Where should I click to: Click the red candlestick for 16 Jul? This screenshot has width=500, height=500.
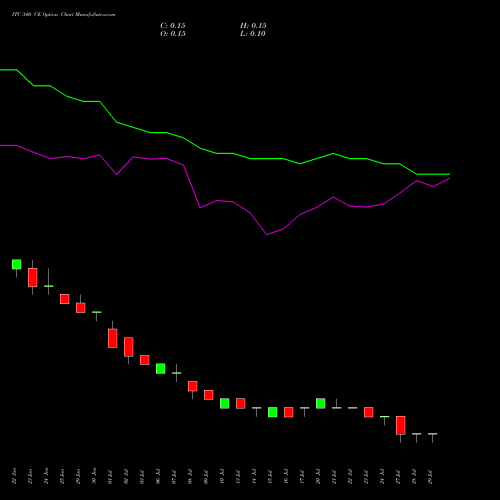click(289, 412)
